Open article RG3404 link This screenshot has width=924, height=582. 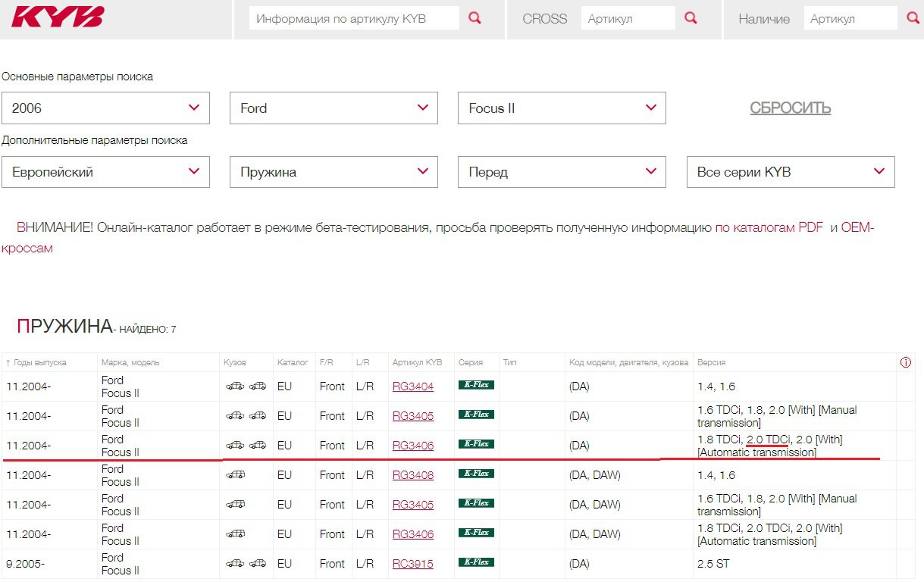click(x=413, y=386)
